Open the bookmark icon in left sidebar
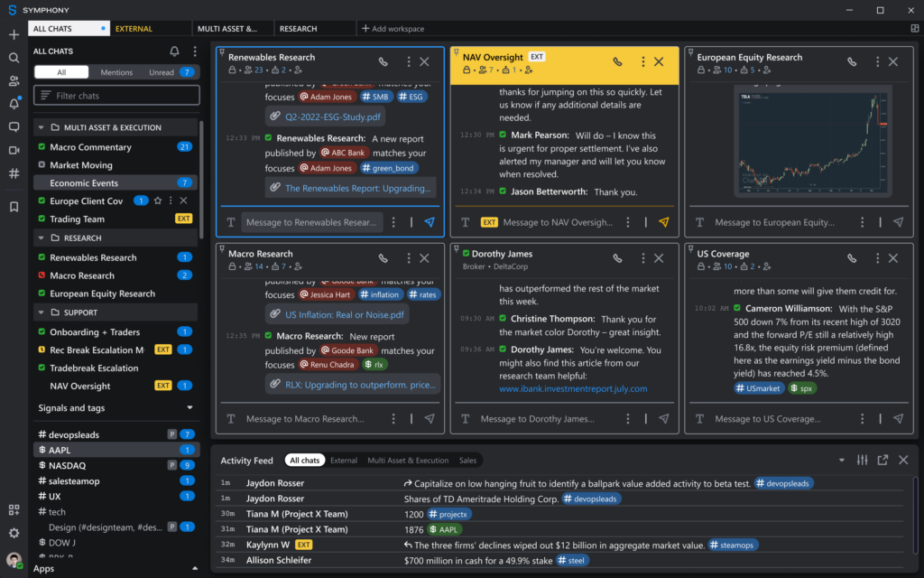 (14, 207)
